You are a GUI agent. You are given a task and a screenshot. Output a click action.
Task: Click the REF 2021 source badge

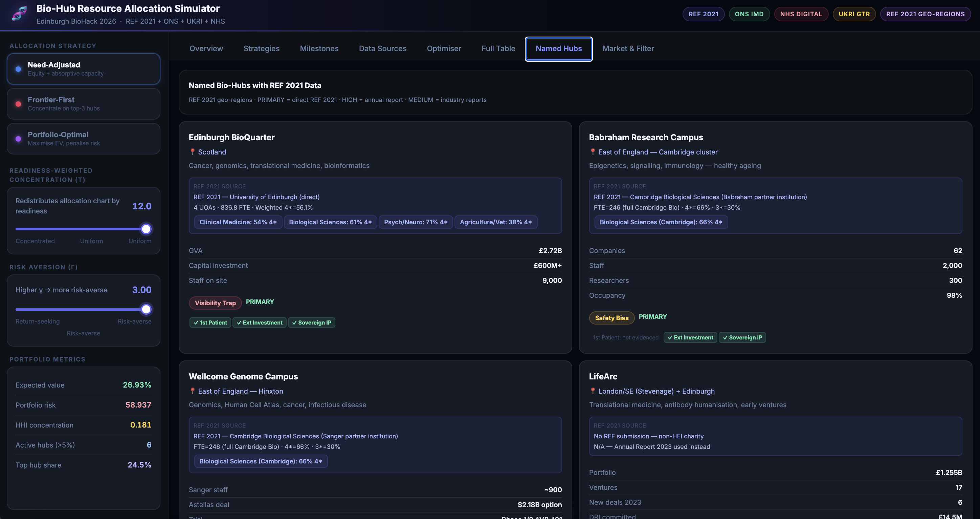(703, 14)
